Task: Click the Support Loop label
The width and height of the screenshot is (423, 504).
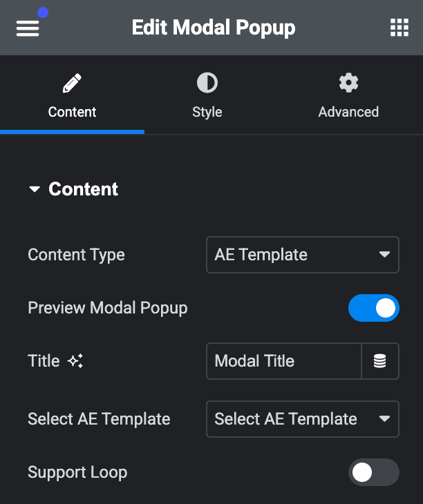Action: click(x=77, y=472)
